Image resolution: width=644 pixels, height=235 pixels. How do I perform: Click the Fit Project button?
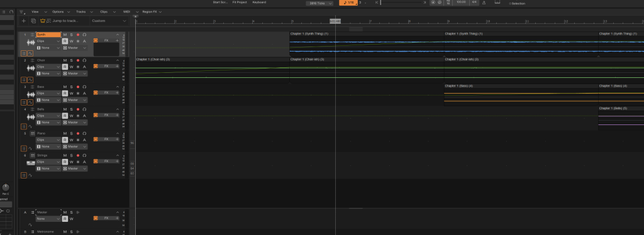pos(240,3)
